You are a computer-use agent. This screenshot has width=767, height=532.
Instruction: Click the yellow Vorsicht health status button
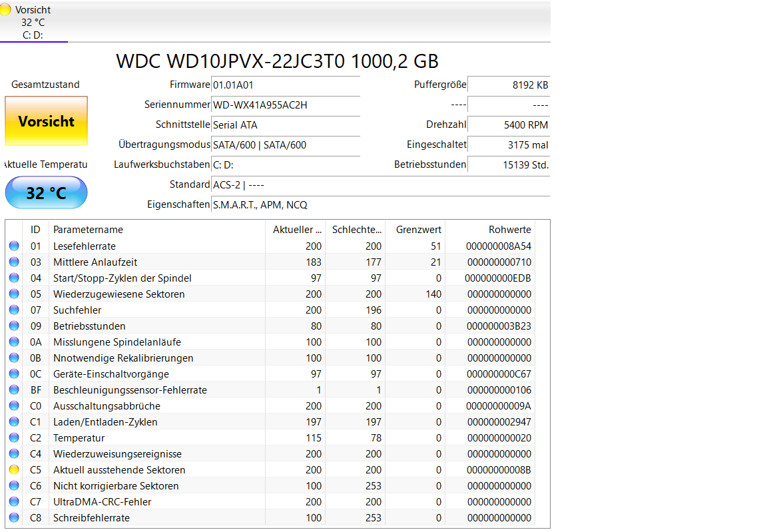pos(47,121)
